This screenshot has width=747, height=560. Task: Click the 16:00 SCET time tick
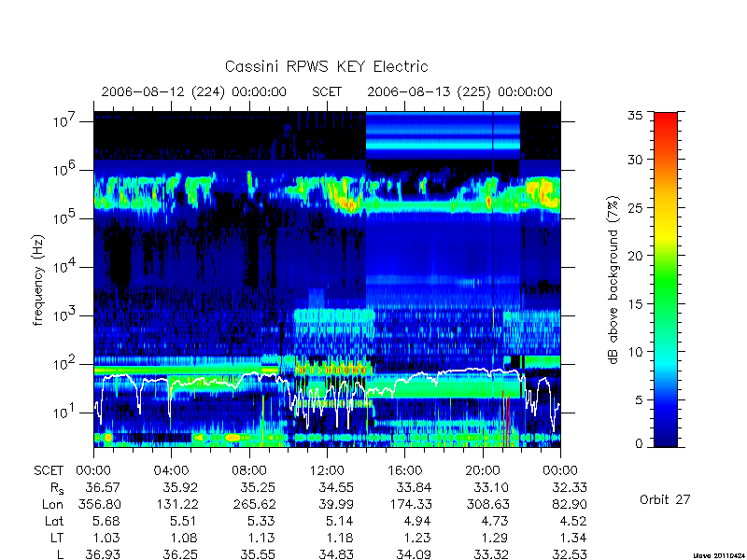[405, 470]
